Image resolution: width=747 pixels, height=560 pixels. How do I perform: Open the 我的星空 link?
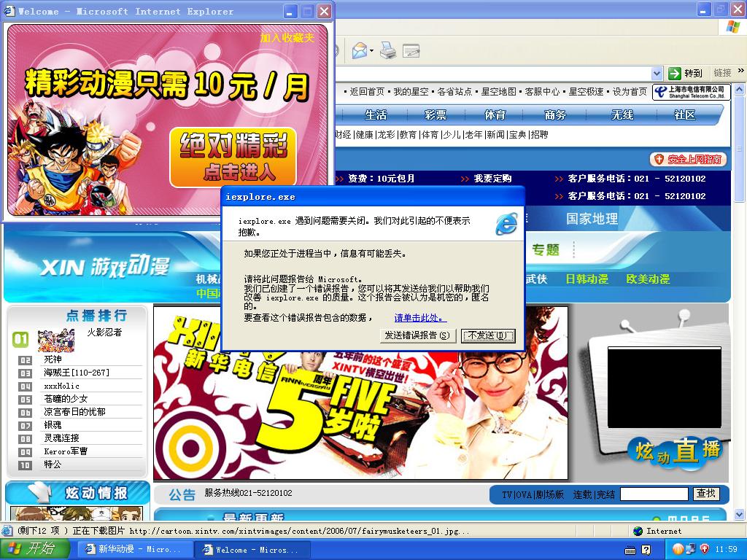click(x=411, y=91)
